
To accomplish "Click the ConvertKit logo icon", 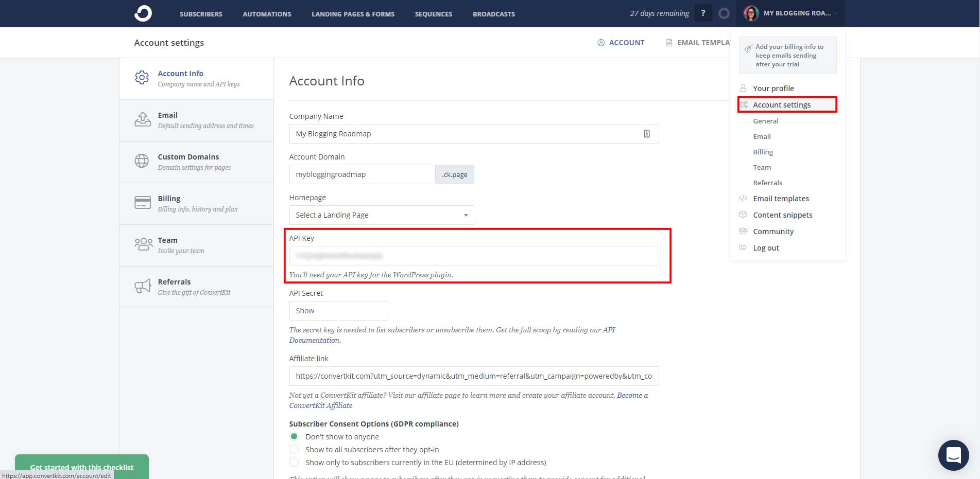I will (x=143, y=13).
